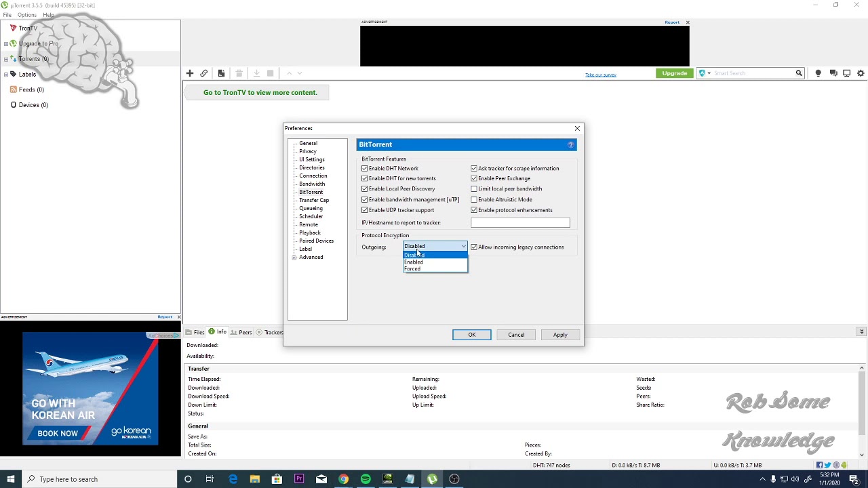Open Google Chrome from the taskbar
868x488 pixels.
click(x=344, y=479)
